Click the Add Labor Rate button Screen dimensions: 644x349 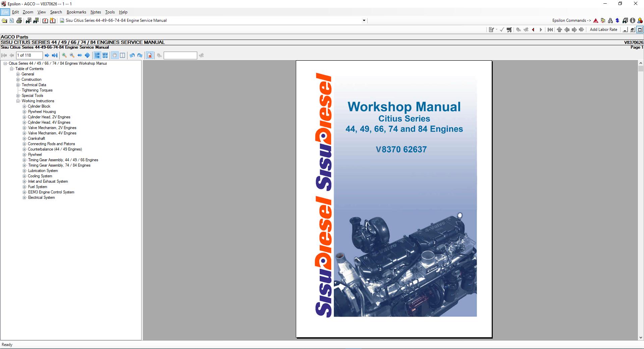pos(603,30)
